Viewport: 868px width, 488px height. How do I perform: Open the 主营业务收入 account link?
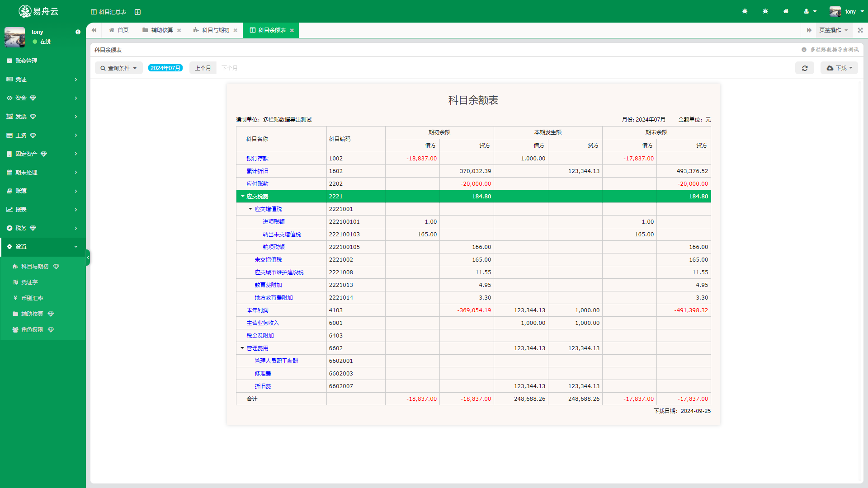point(263,323)
